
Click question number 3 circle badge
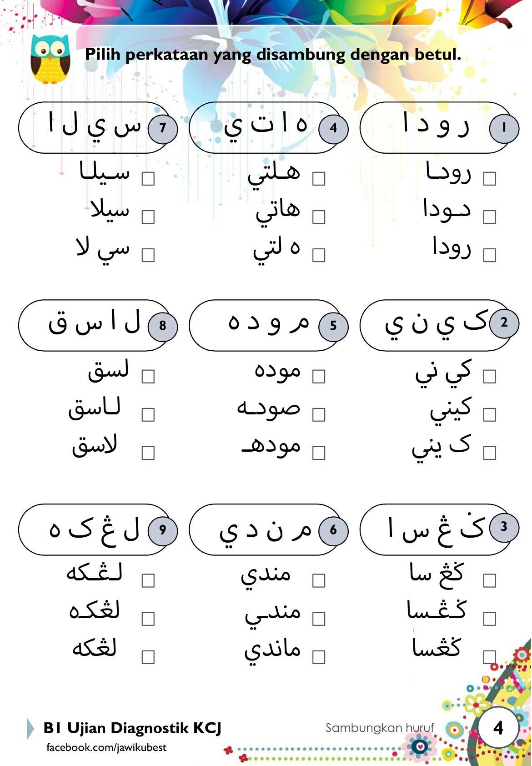[x=504, y=527]
